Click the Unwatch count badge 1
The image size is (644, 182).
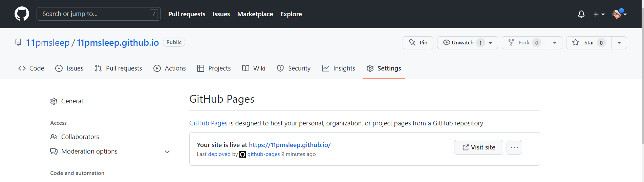tap(480, 43)
